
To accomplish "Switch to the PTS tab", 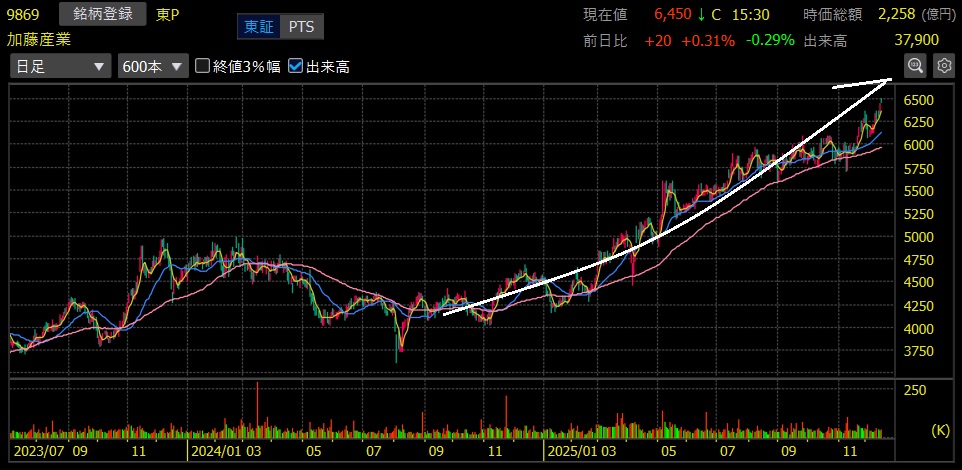I will [x=301, y=27].
